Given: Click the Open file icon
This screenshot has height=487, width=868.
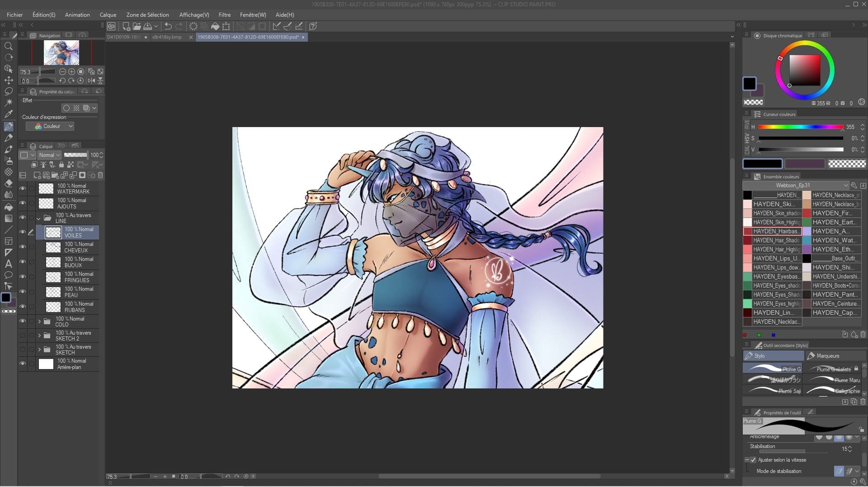Looking at the screenshot, I should pos(137,26).
